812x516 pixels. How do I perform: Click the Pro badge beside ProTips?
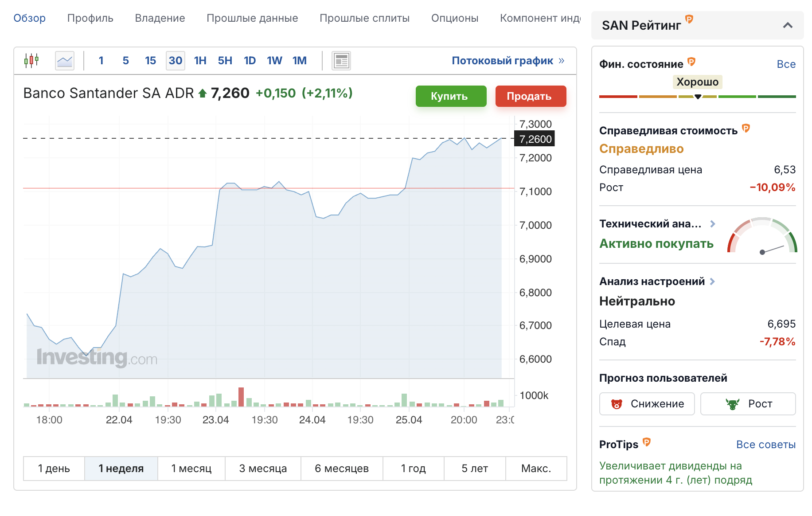[647, 442]
